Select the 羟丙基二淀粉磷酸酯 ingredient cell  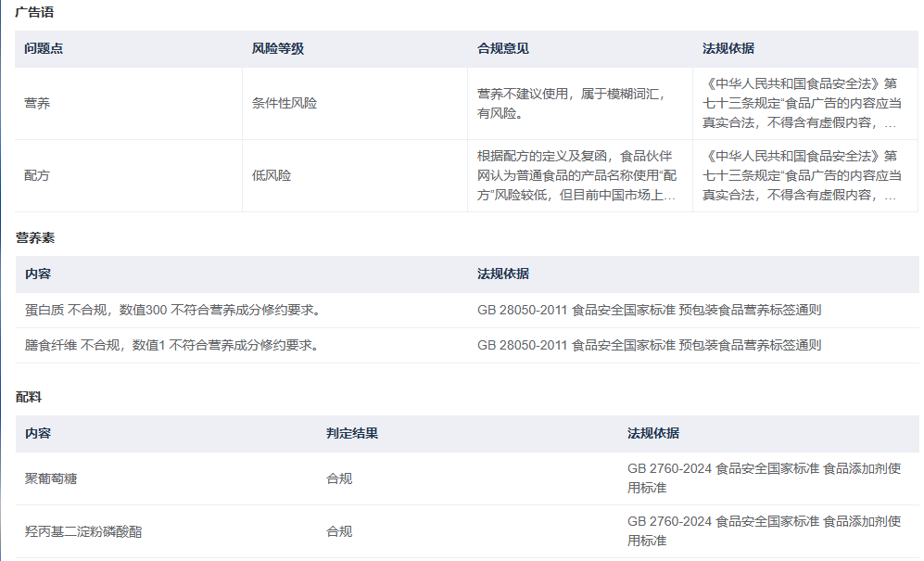click(83, 532)
